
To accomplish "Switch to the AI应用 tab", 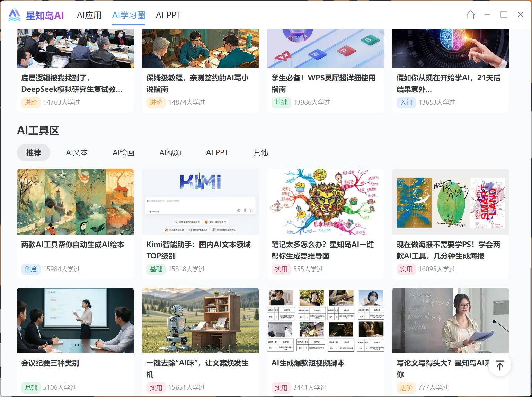I will (89, 15).
